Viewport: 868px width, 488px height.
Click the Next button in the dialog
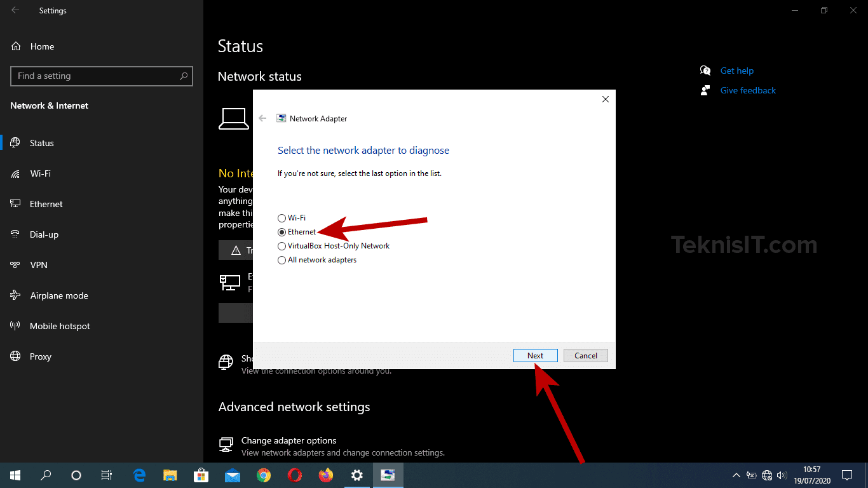tap(535, 355)
